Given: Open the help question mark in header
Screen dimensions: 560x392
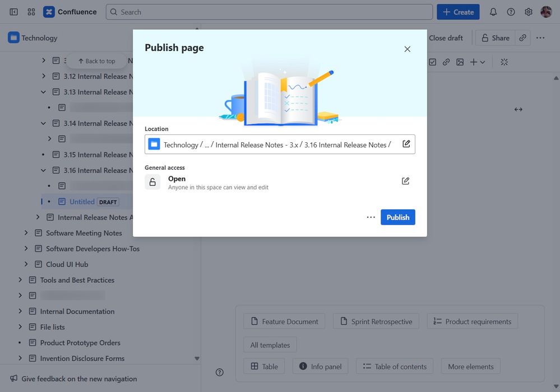Looking at the screenshot, I should pos(511,12).
